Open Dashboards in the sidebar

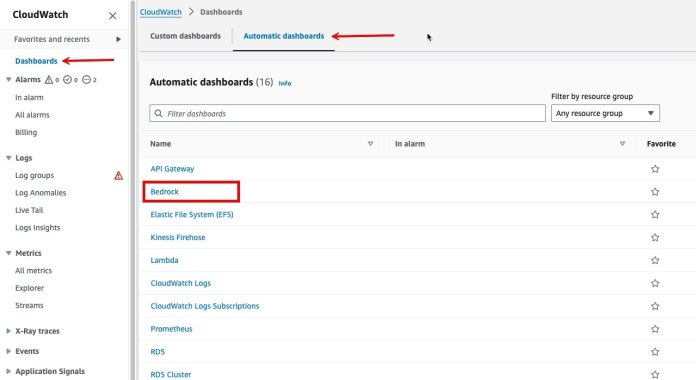point(36,61)
